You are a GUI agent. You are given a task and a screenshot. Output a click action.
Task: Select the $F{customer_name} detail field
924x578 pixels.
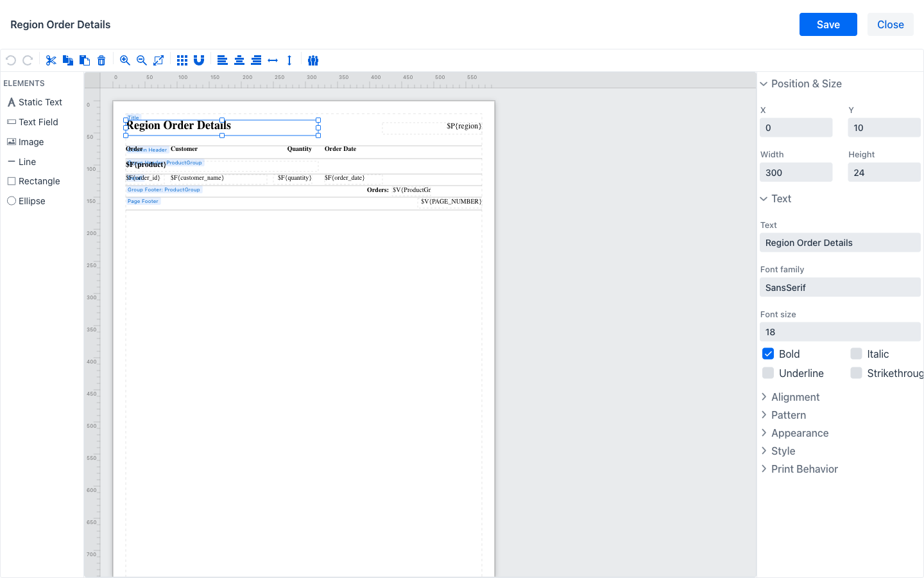coord(218,179)
